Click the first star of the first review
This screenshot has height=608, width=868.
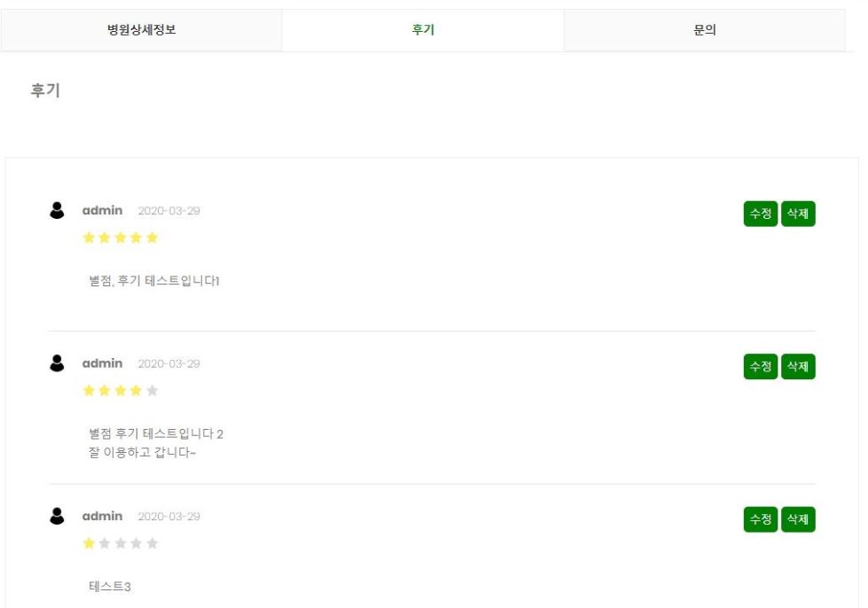coord(89,238)
